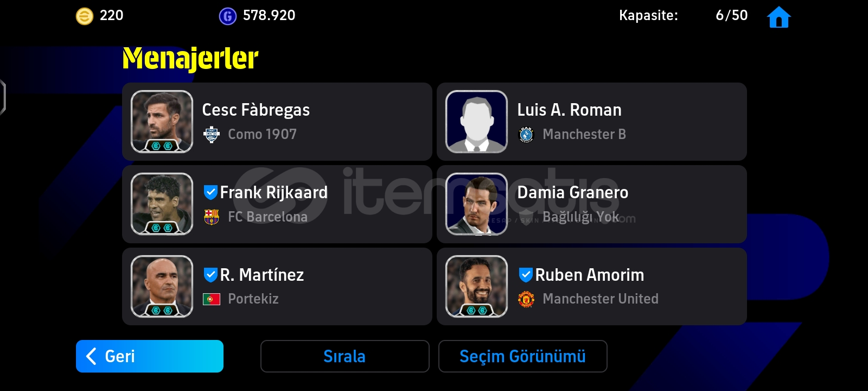
Task: Tap the checkmark badge beside Frank Rijkaard
Action: pyautogui.click(x=210, y=192)
